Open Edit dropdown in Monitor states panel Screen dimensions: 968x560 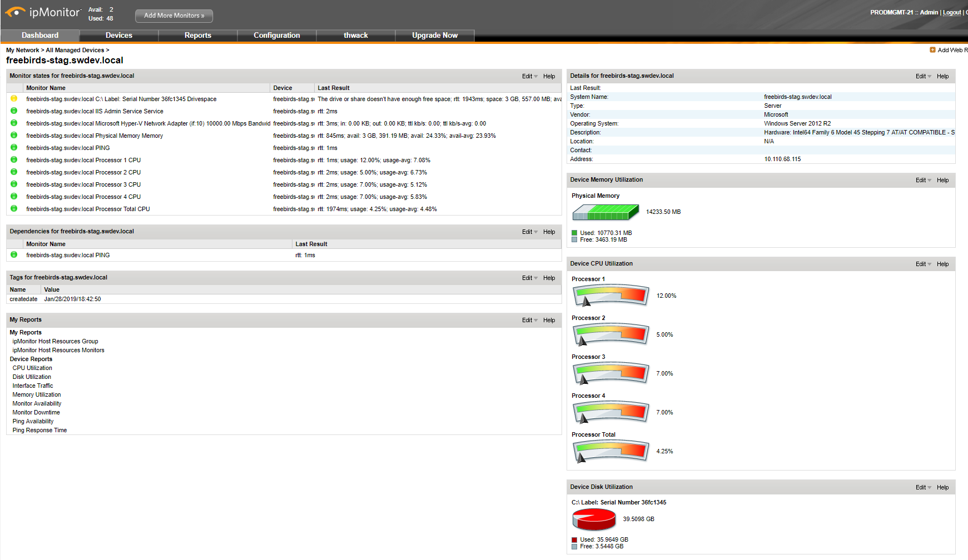pos(529,76)
